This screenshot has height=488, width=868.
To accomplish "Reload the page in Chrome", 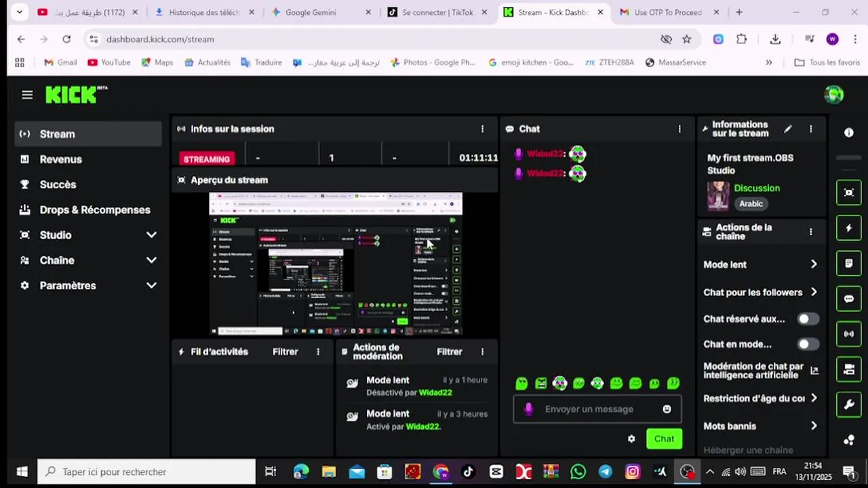I will pyautogui.click(x=66, y=39).
